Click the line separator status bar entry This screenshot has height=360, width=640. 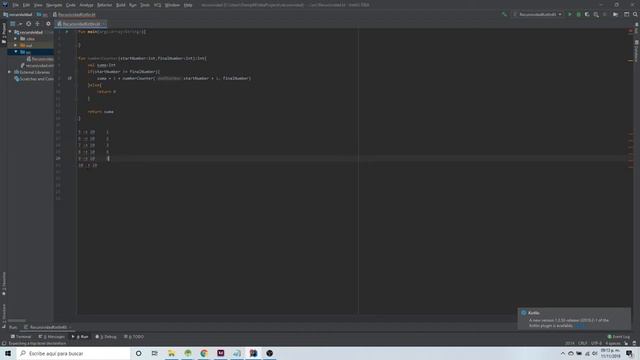coord(582,343)
